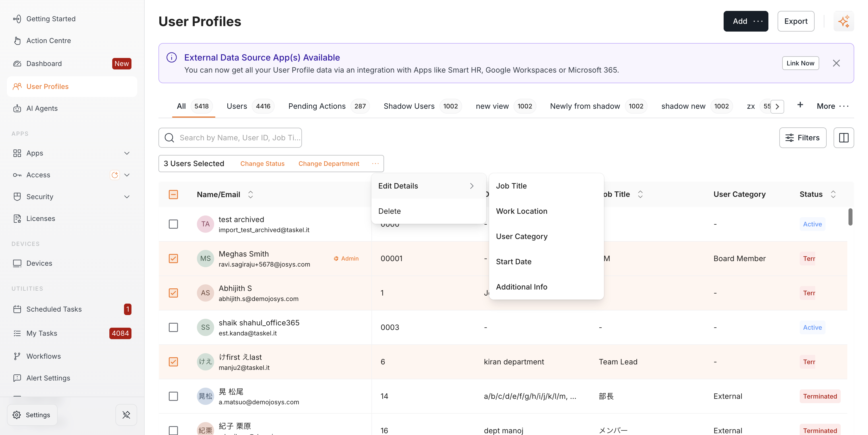Toggle the select-all header checkbox
This screenshot has width=868, height=435.
tap(173, 195)
